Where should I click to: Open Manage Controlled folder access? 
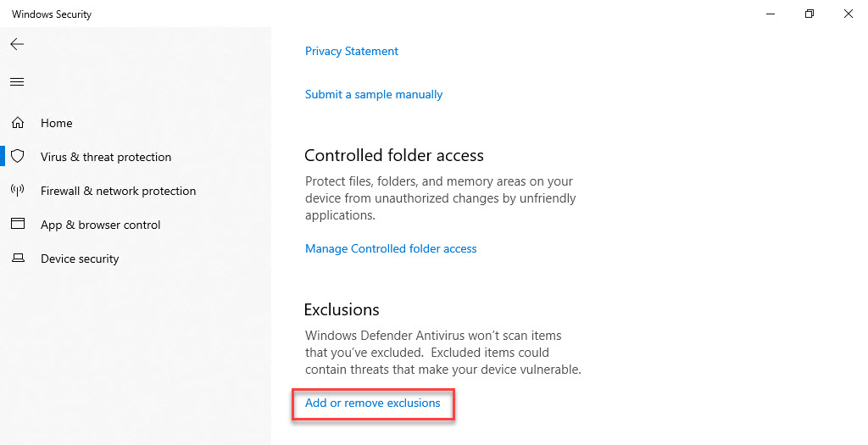tap(391, 248)
